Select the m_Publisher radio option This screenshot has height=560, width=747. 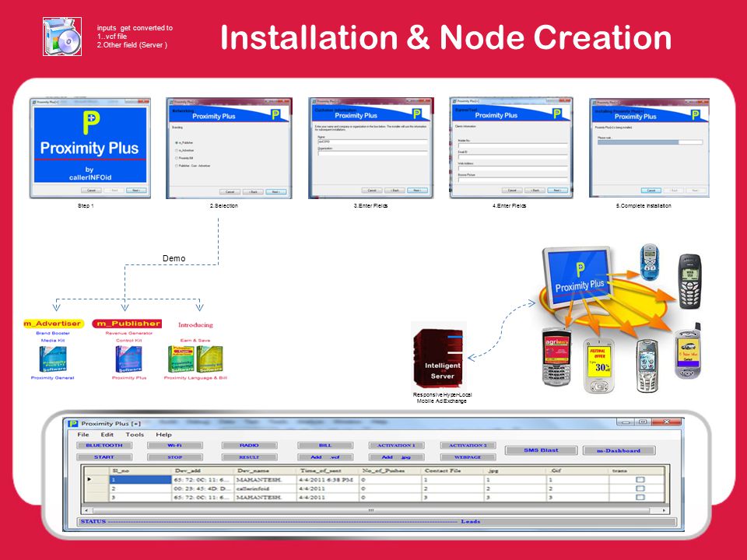point(177,143)
